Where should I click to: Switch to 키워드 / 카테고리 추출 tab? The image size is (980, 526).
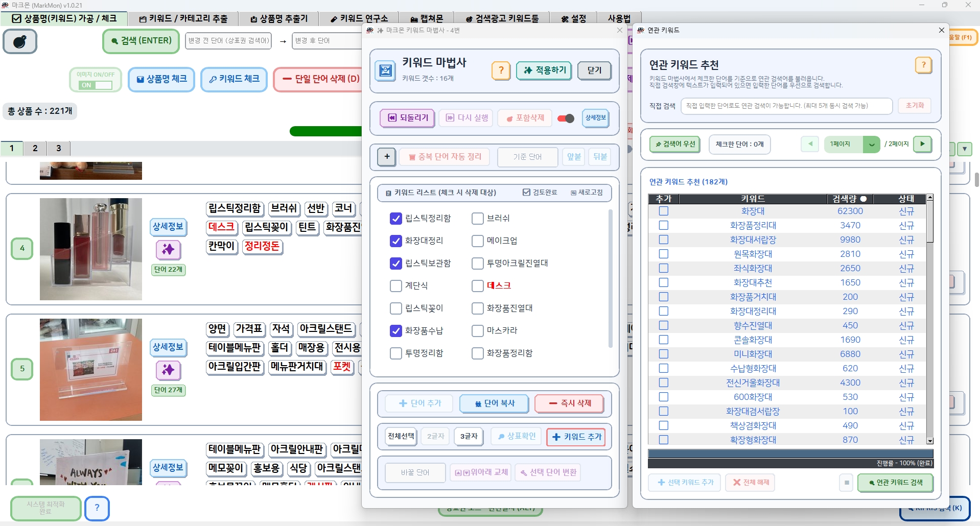click(x=183, y=19)
